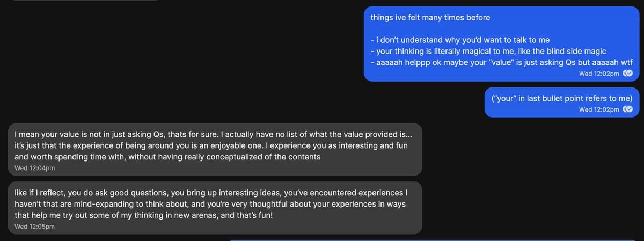Click the "thinking is literally magical" bullet line
The width and height of the screenshot is (644, 241).
pos(488,52)
